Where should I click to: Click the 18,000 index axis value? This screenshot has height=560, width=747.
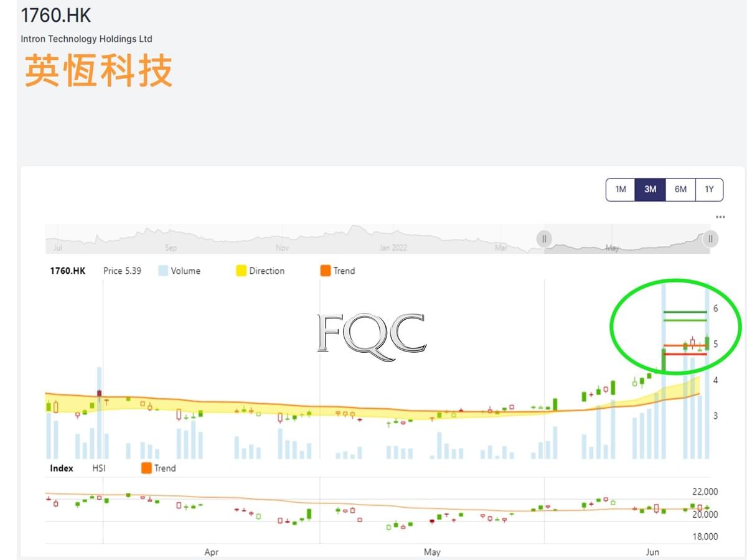(705, 536)
